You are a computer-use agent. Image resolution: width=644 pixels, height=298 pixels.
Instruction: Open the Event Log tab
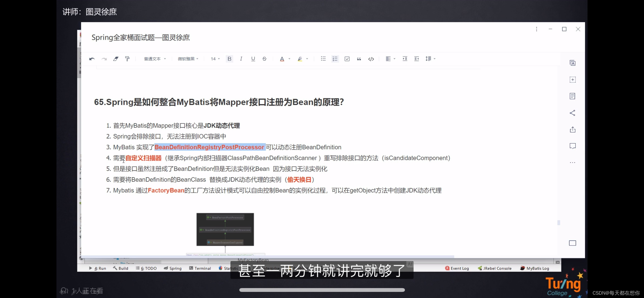click(x=457, y=268)
